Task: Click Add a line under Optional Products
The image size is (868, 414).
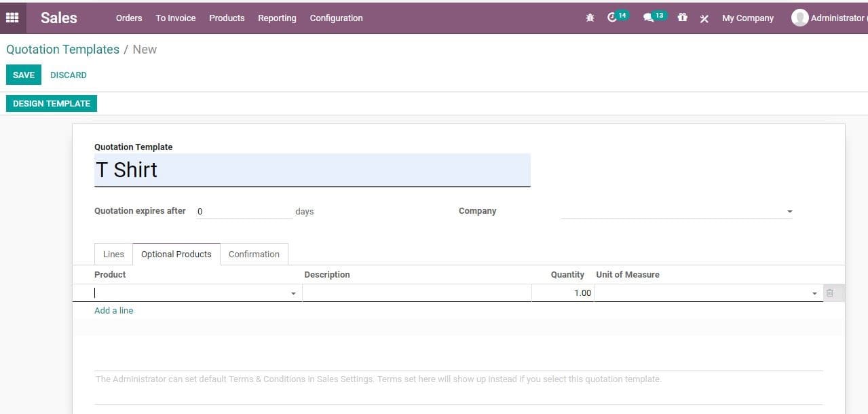Action: [x=113, y=310]
